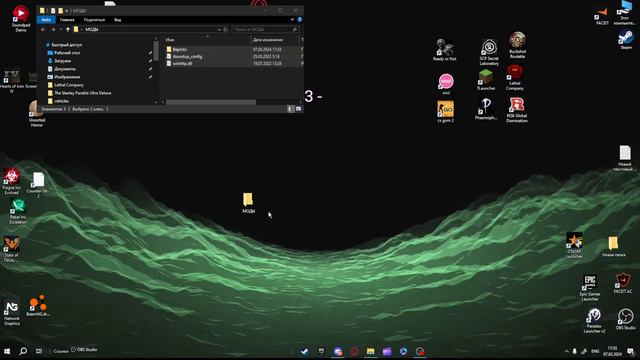
Task: Launch cs goes 2 desktop icon
Action: click(x=445, y=111)
